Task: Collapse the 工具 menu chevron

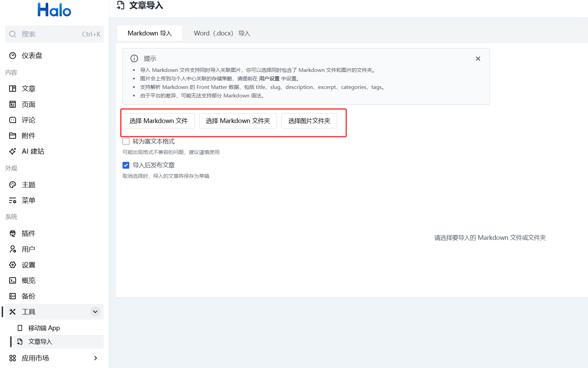Action: click(95, 312)
